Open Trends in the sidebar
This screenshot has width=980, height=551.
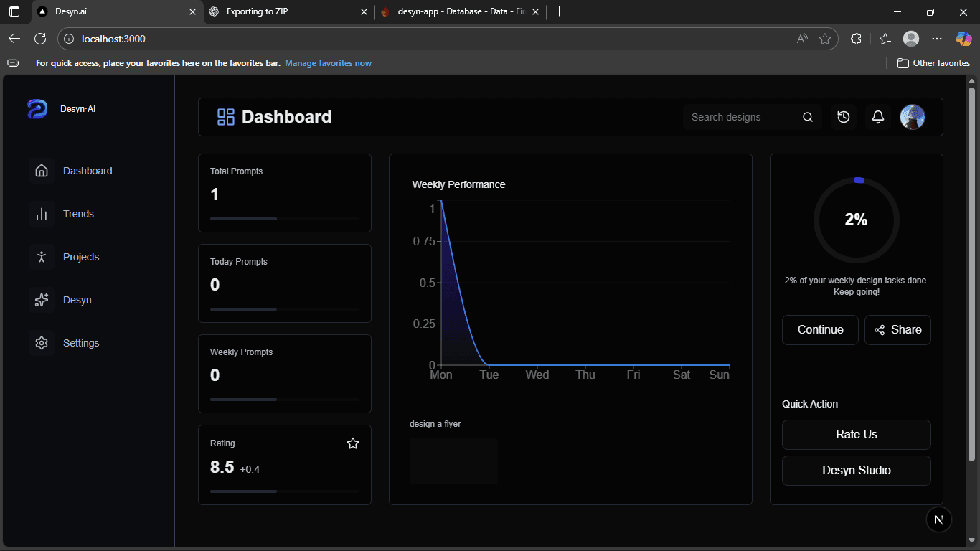62,214
